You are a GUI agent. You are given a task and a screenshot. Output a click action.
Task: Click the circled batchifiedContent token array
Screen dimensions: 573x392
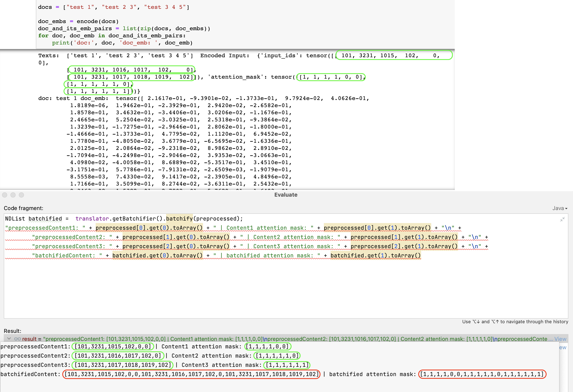[191, 374]
